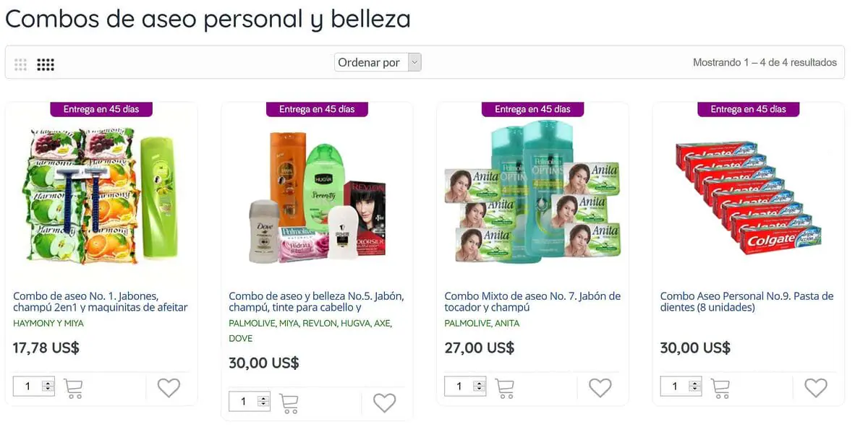Favorite the Combo No.5 heart icon
868x427 pixels.
384,403
